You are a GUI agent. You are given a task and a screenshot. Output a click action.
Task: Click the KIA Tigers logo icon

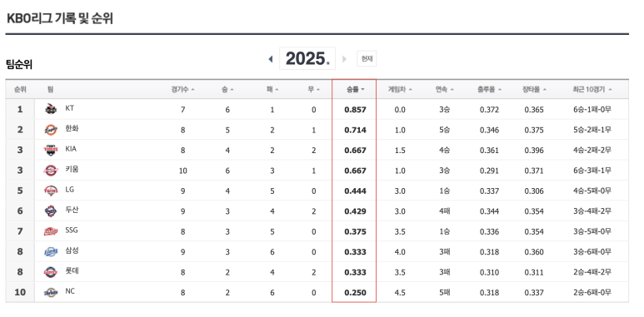[x=51, y=150]
